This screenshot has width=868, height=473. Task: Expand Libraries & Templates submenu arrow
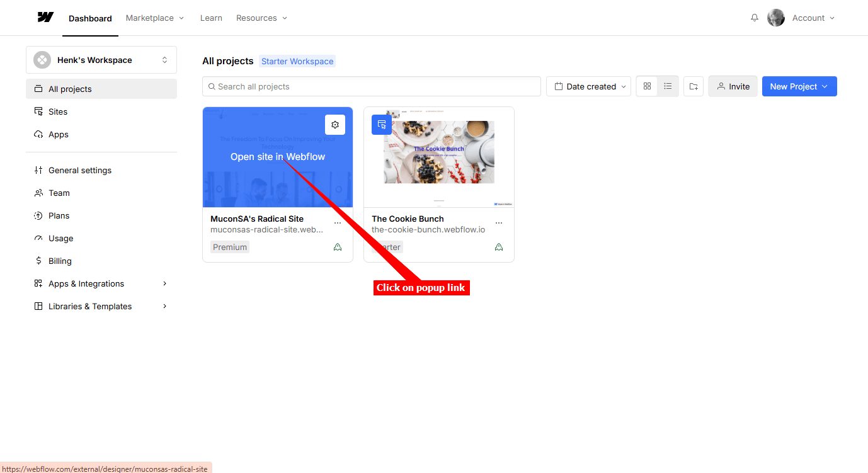coord(165,306)
